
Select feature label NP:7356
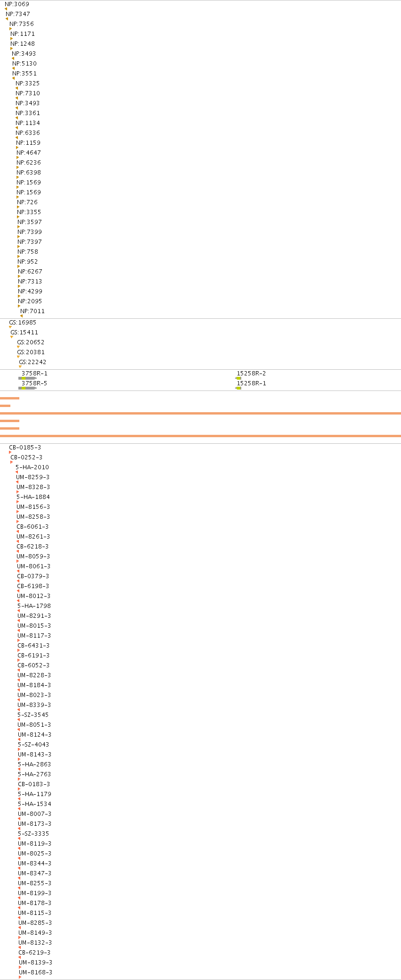22,24
